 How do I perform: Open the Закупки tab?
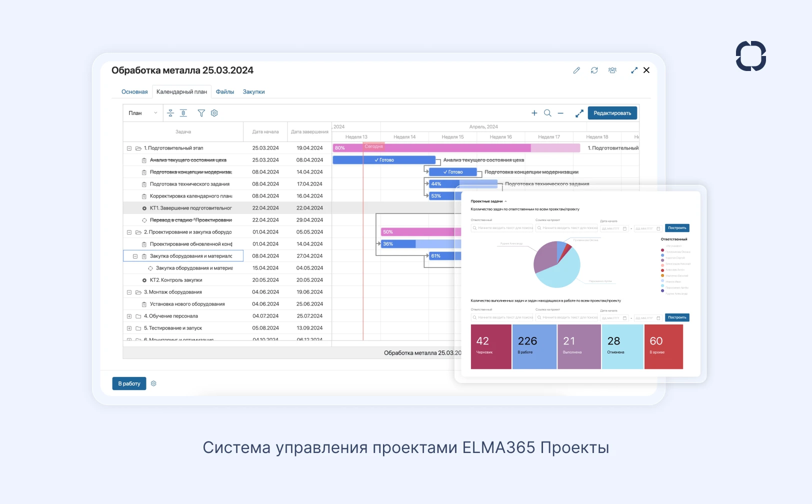coord(253,91)
